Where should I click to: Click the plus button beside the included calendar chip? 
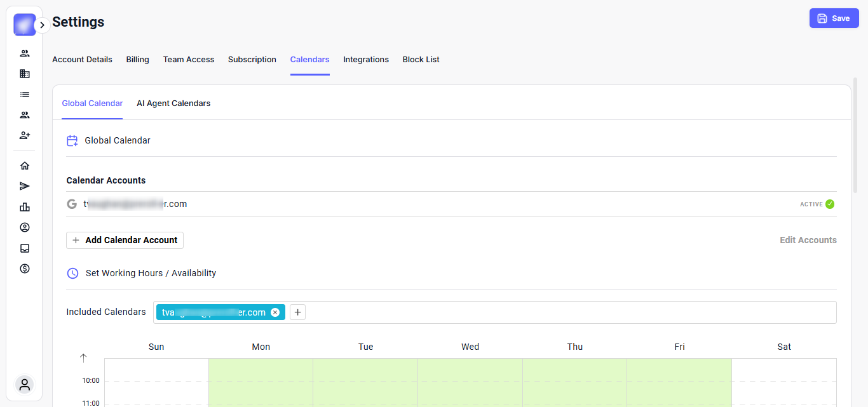tap(298, 312)
